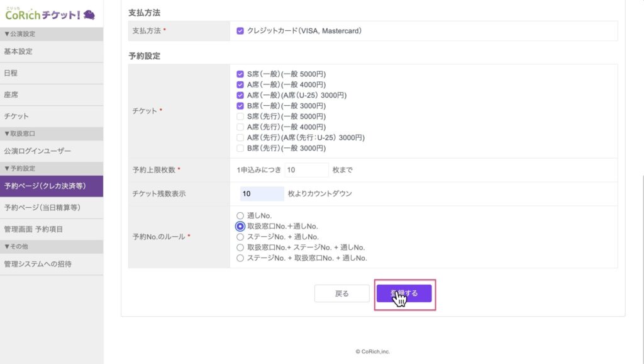The height and width of the screenshot is (364, 644).
Task: Open 基本設定 in the sidebar
Action: point(18,52)
